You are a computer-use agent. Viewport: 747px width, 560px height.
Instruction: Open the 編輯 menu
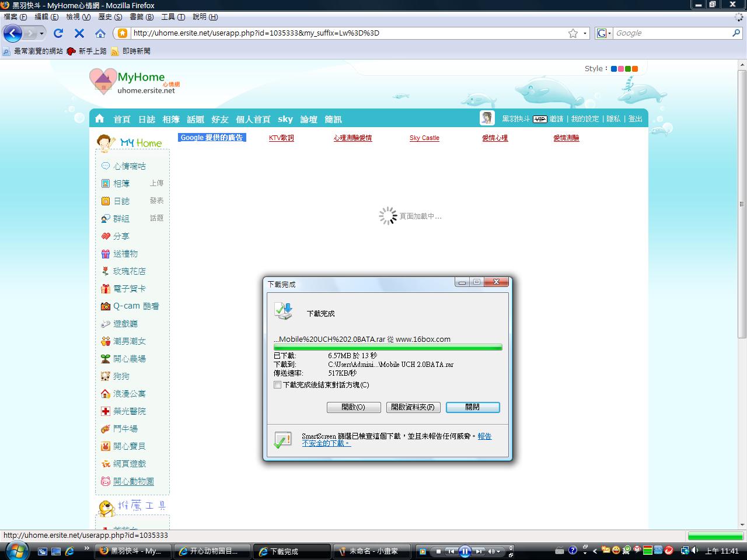click(47, 17)
